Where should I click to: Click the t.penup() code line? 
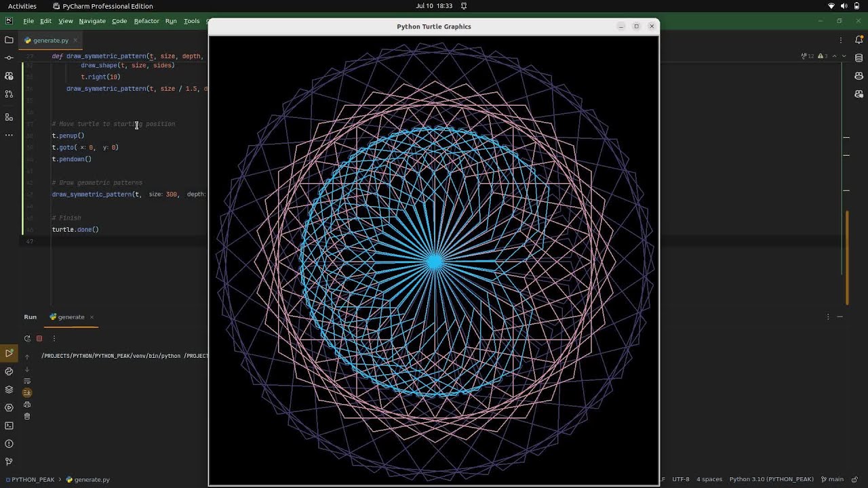[x=68, y=136]
